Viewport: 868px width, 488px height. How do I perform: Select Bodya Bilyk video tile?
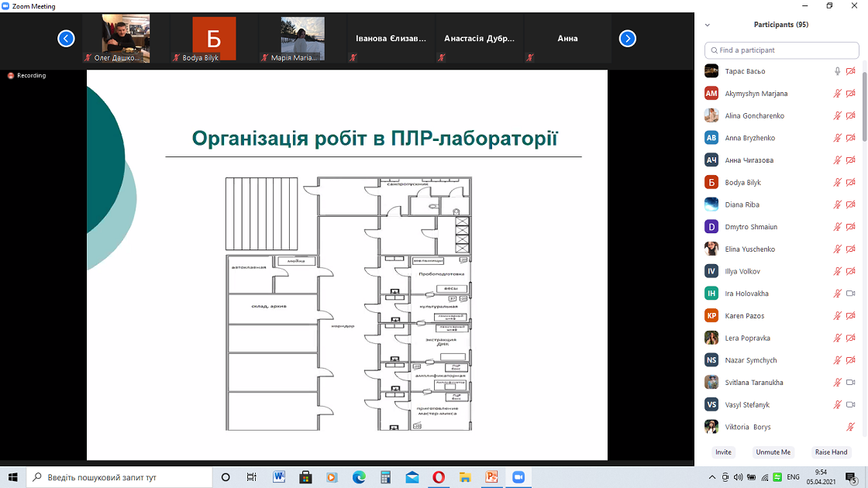(214, 38)
